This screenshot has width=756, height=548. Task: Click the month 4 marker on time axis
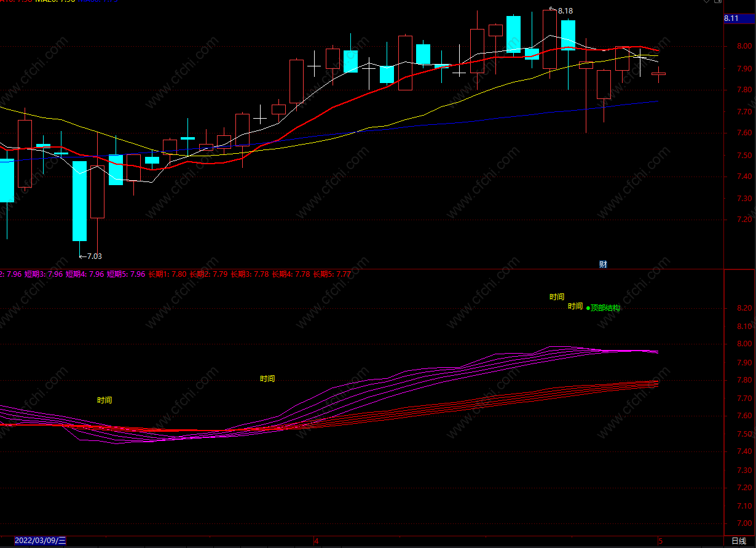pos(316,541)
